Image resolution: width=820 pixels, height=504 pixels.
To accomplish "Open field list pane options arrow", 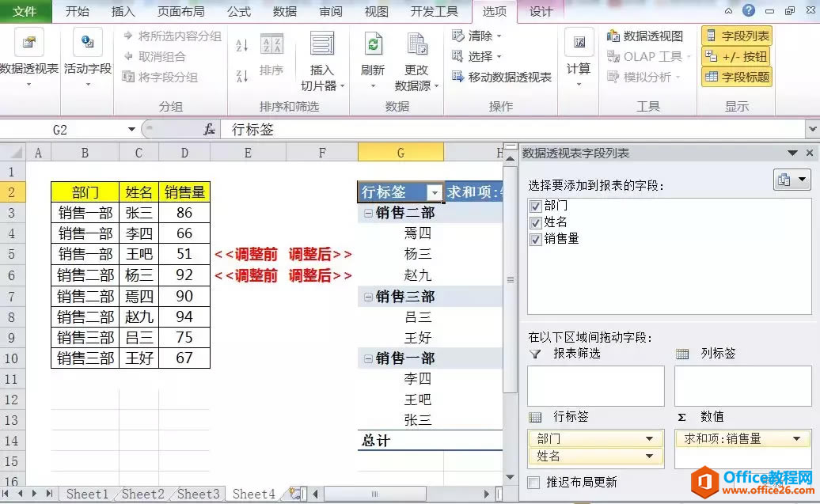I will tap(792, 153).
